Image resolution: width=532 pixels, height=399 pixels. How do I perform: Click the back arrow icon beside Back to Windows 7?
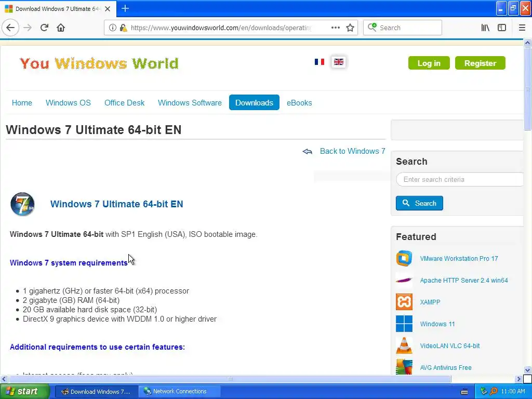pos(308,151)
